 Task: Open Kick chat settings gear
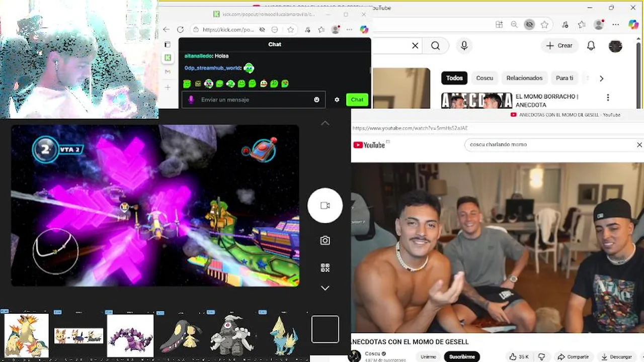pyautogui.click(x=337, y=100)
